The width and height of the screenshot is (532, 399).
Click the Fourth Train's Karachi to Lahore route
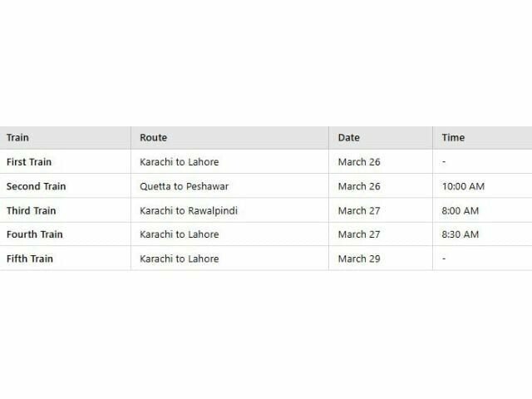[x=180, y=234]
